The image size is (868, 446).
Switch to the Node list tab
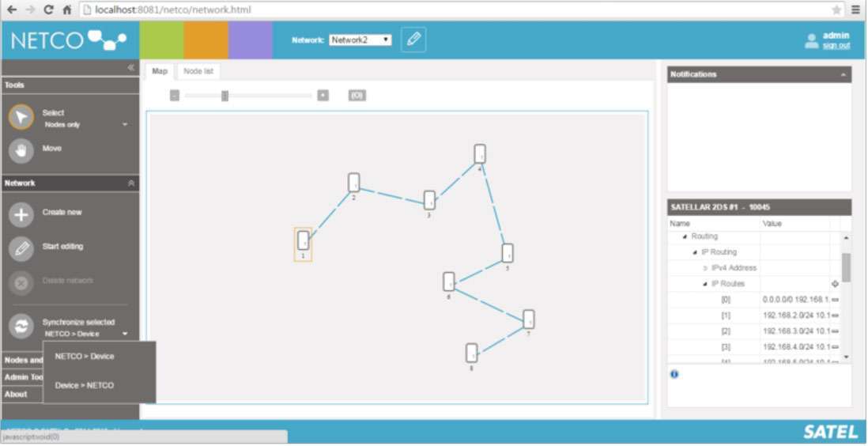[x=198, y=71]
